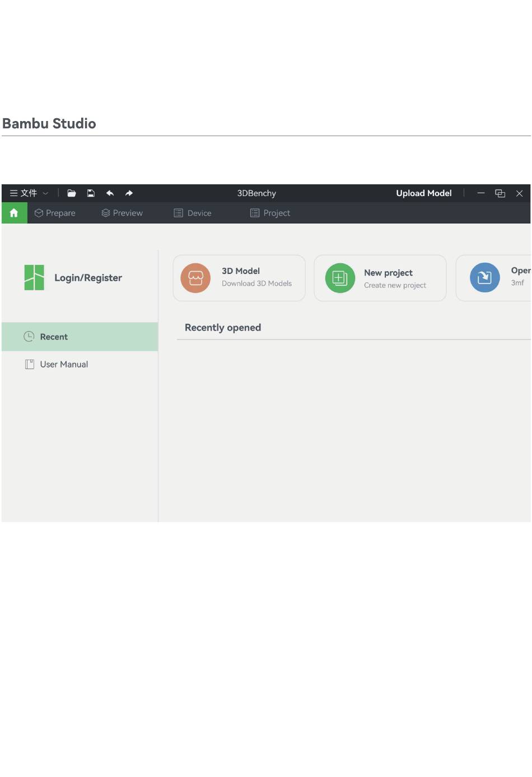Click the Download 3D Models subtitle

(x=256, y=283)
